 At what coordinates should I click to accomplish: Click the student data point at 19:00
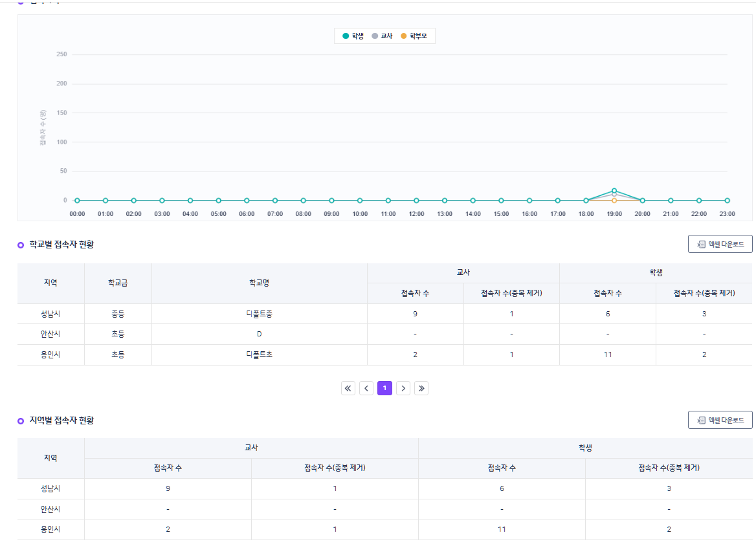[614, 190]
